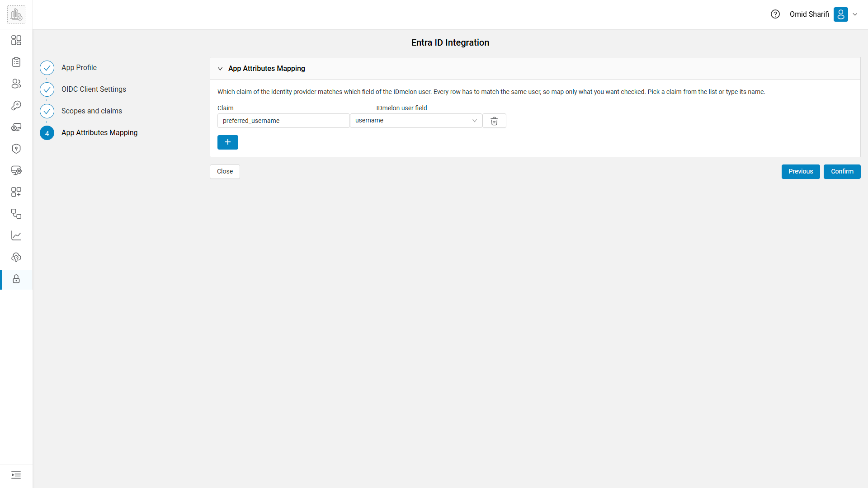Delete the preferred_username mapping row
Screen dimensions: 868x488
coord(494,121)
